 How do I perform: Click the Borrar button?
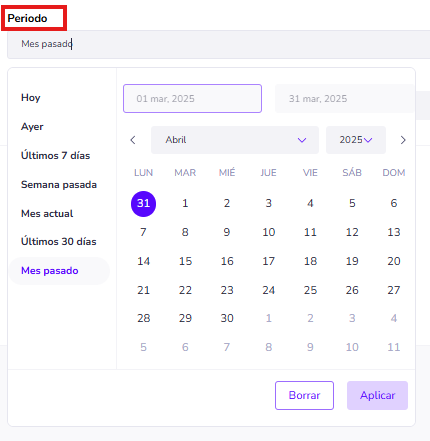coord(304,395)
